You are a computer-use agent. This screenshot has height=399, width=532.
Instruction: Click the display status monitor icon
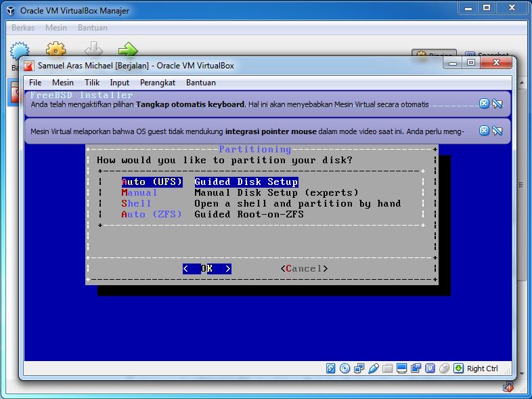(x=401, y=368)
